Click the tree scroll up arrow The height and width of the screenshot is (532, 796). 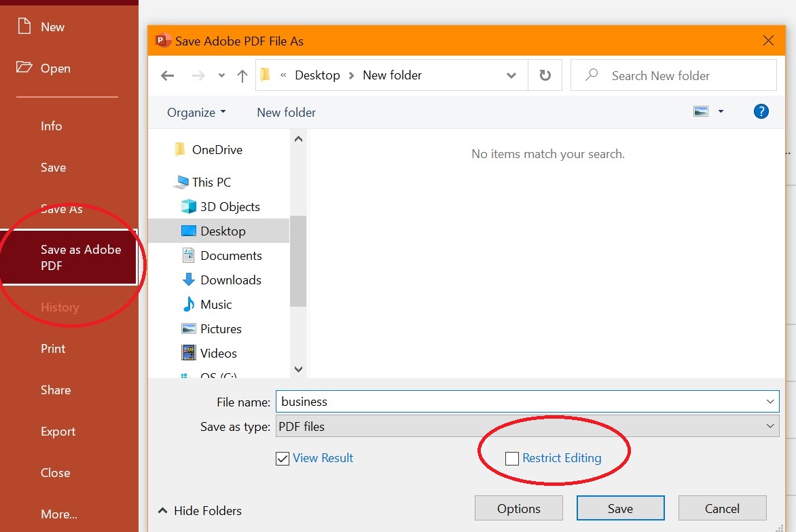pos(299,139)
